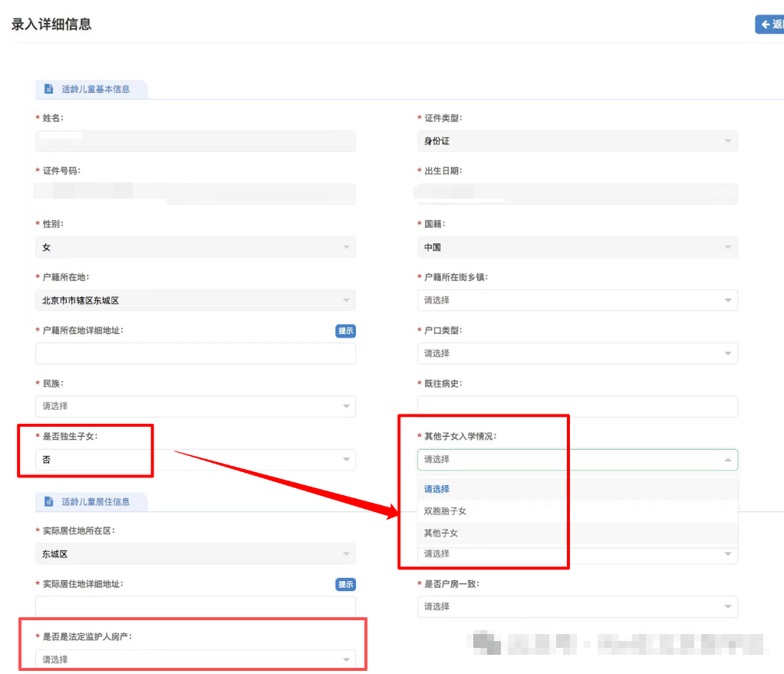The width and height of the screenshot is (784, 674).
Task: Choose 请选择 placeholder option in open list
Action: coord(437,489)
